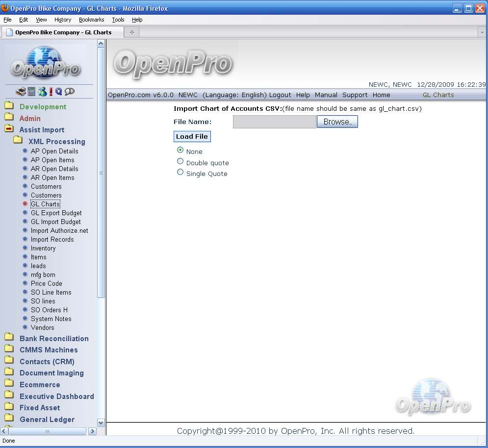The width and height of the screenshot is (488, 448).
Task: Choose the Single Quote radio option
Action: 180,172
